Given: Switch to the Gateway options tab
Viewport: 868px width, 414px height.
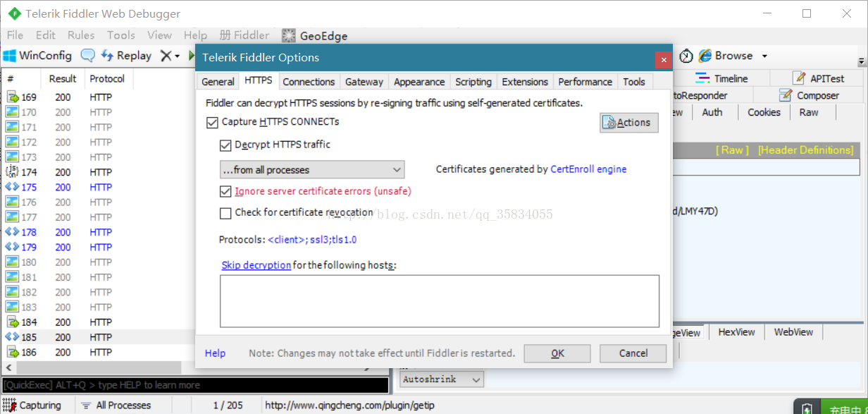Looking at the screenshot, I should 364,82.
